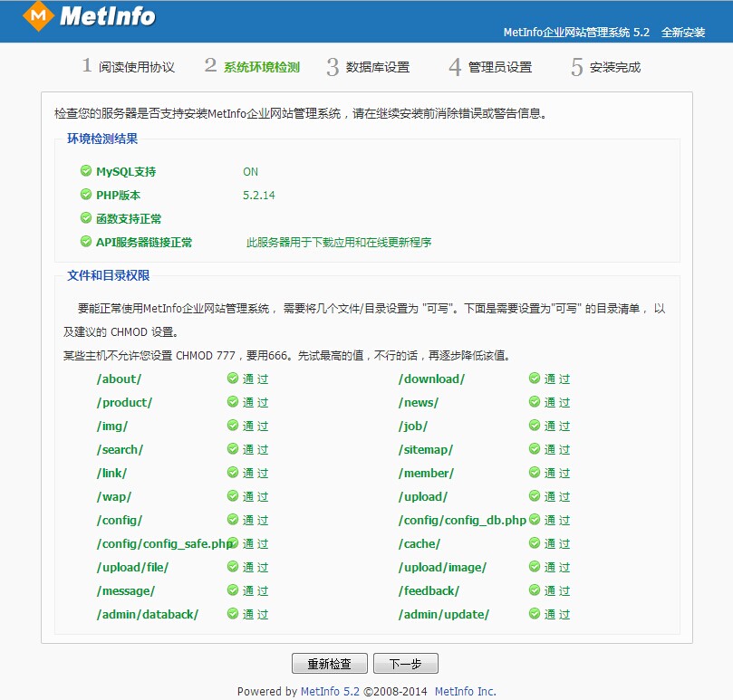Click the check icon beside /img/ status

tap(233, 426)
